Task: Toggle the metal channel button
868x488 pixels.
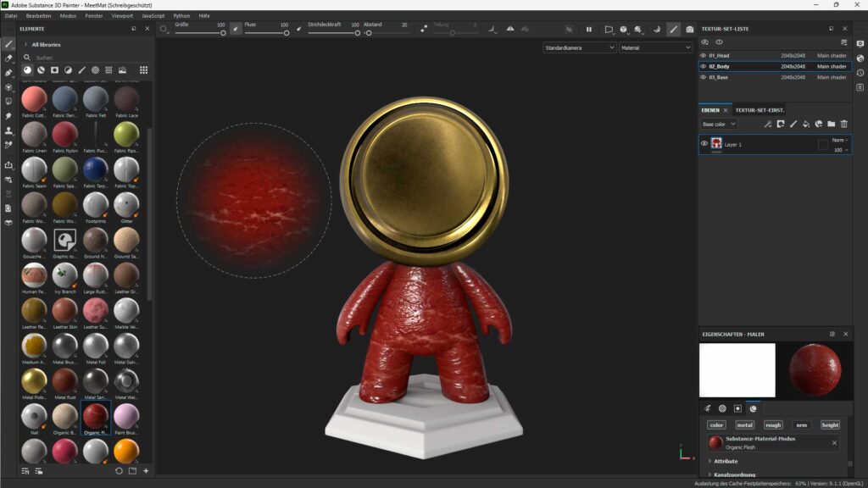Action: 744,425
